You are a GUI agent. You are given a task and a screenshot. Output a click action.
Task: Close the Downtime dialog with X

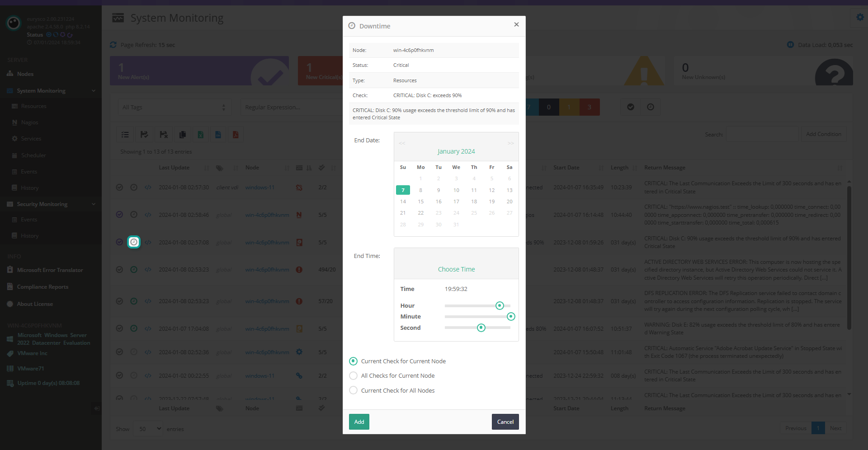pos(516,25)
